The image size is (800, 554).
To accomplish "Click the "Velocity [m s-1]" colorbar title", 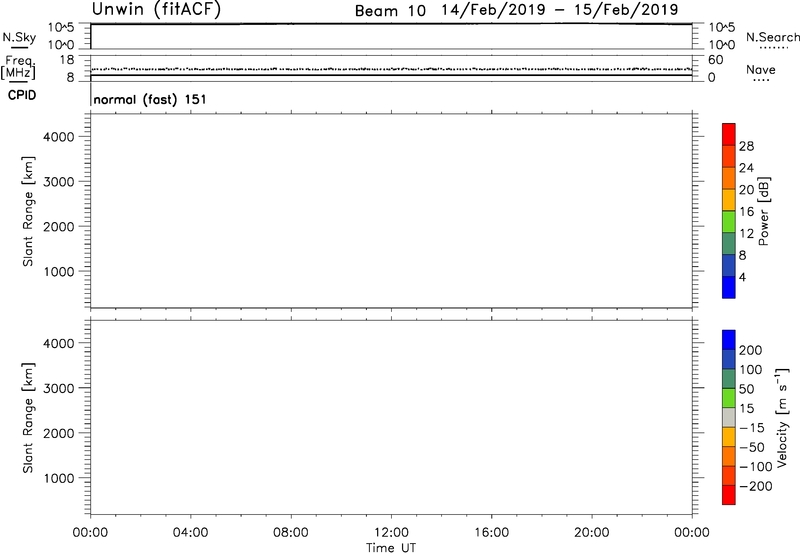I will tap(782, 417).
